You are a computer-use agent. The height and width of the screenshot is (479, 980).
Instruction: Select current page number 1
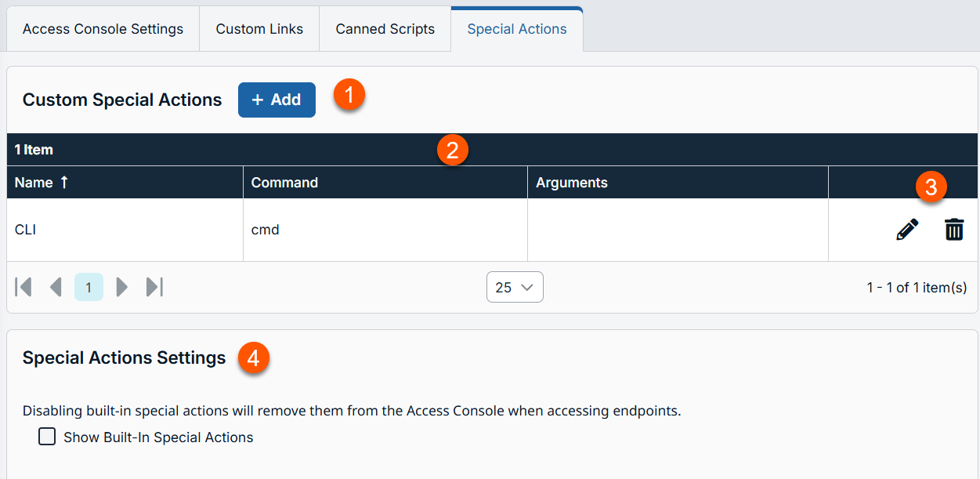click(89, 287)
